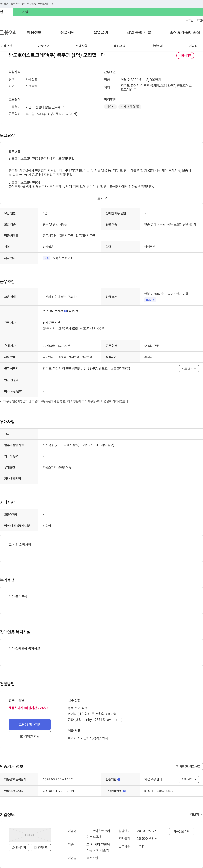Expand job description with 더보기
This screenshot has height=868, width=203.
[101, 198]
